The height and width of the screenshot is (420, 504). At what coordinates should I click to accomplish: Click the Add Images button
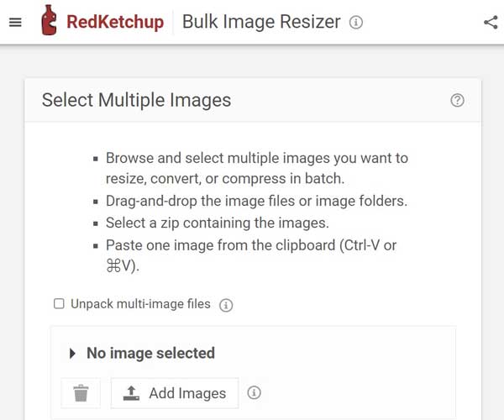(175, 393)
